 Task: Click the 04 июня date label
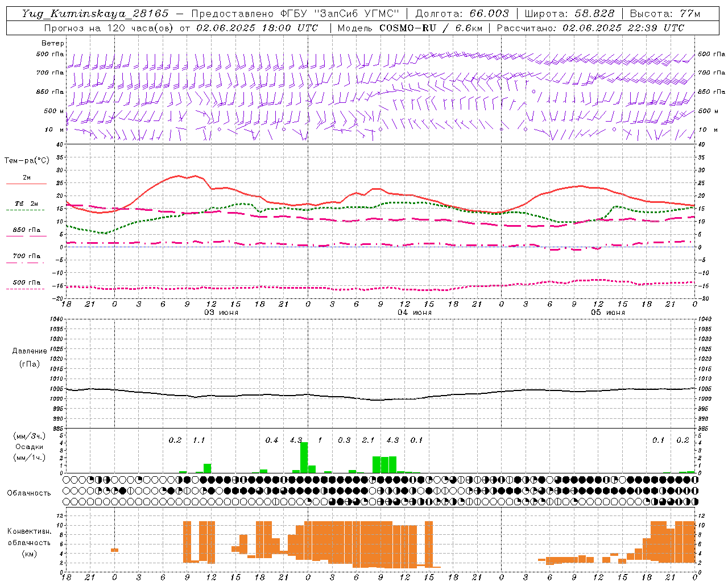(x=415, y=313)
